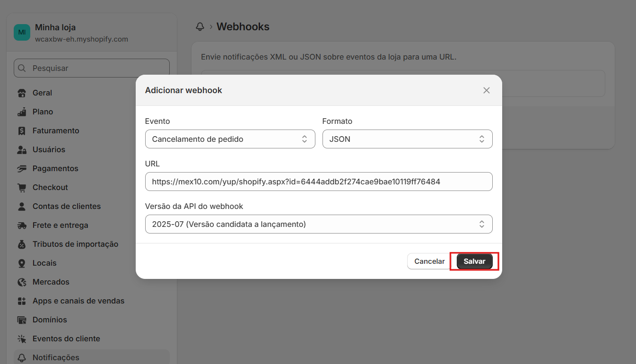Open Apps e canais de vendas
Image resolution: width=636 pixels, height=364 pixels.
(78, 301)
